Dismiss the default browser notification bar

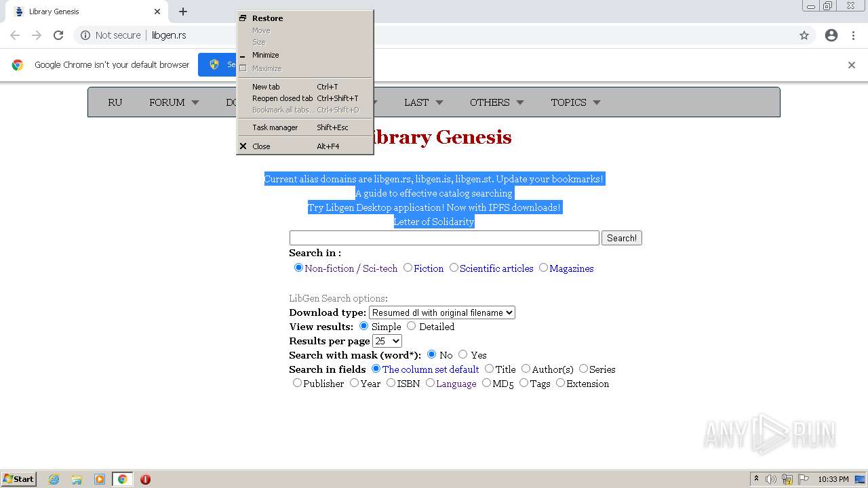852,65
